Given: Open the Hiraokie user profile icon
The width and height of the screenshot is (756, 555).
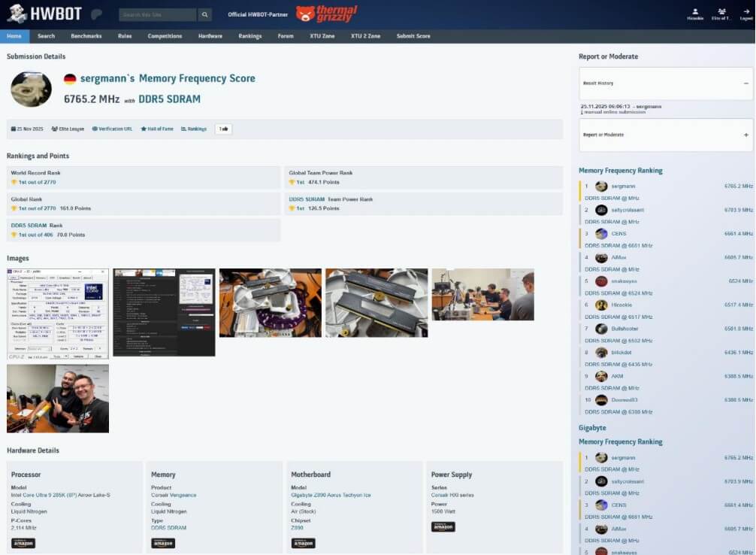Looking at the screenshot, I should click(x=694, y=13).
